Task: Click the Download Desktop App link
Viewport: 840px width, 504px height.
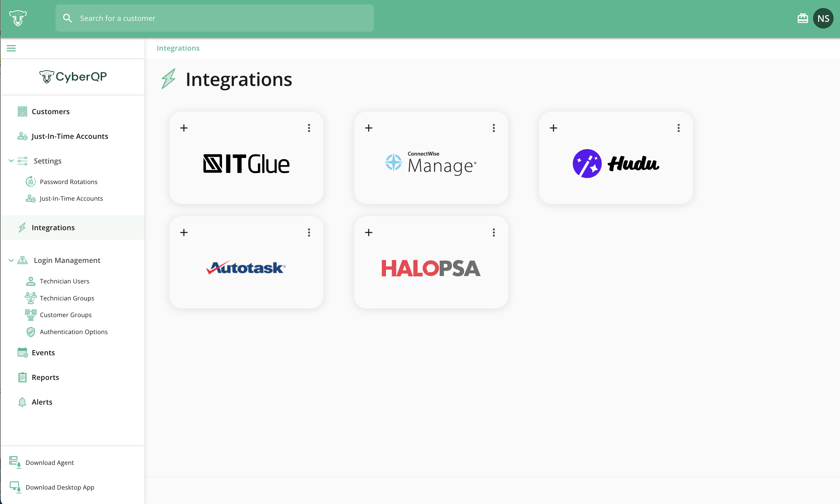Action: click(x=60, y=487)
